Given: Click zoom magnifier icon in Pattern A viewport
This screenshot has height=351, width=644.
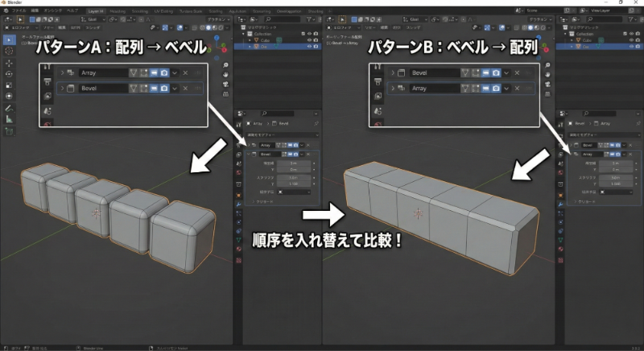Looking at the screenshot, I should 225,65.
